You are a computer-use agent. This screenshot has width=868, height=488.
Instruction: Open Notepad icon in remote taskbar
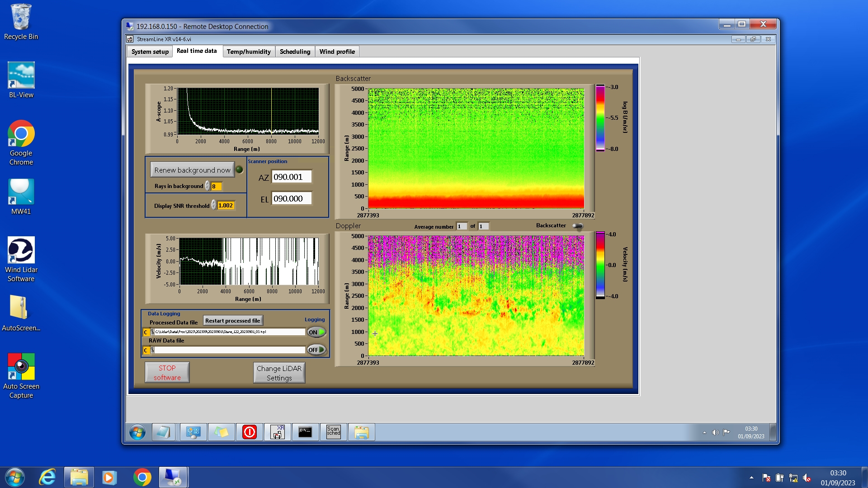[x=163, y=432]
